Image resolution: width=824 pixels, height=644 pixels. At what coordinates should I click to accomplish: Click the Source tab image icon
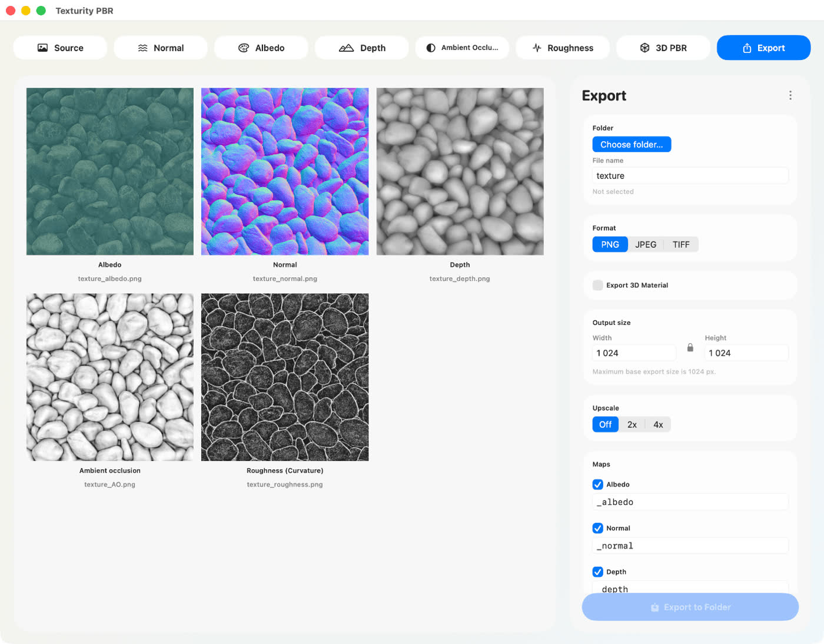point(42,48)
